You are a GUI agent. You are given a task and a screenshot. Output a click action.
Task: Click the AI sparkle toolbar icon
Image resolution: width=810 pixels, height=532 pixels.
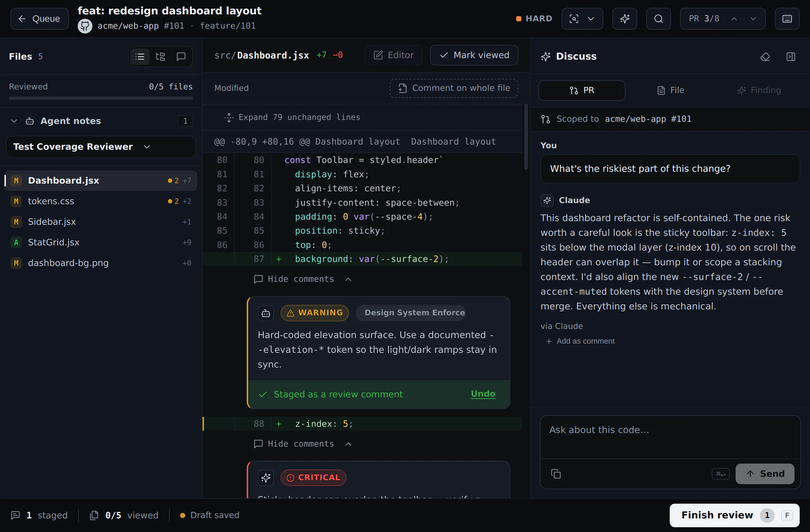pyautogui.click(x=624, y=19)
